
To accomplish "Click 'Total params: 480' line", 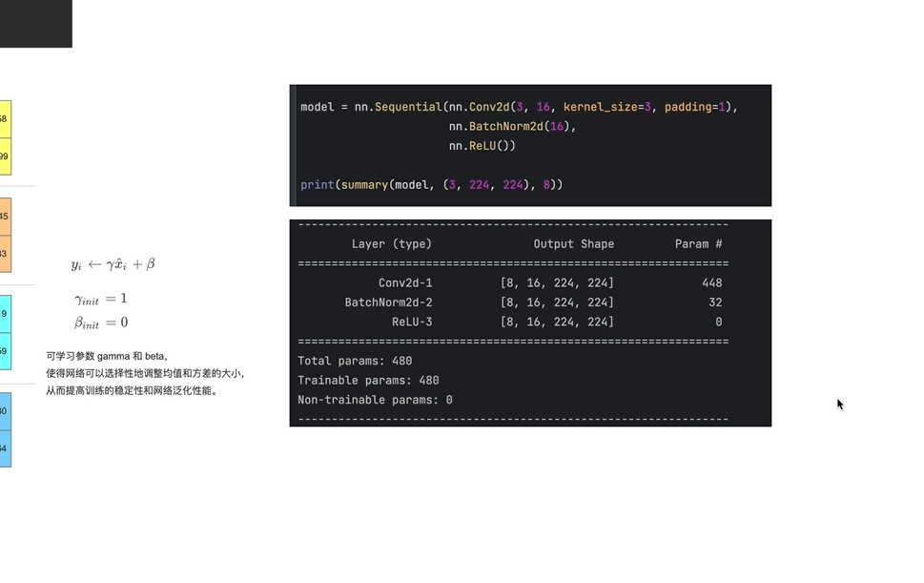I will 355,361.
